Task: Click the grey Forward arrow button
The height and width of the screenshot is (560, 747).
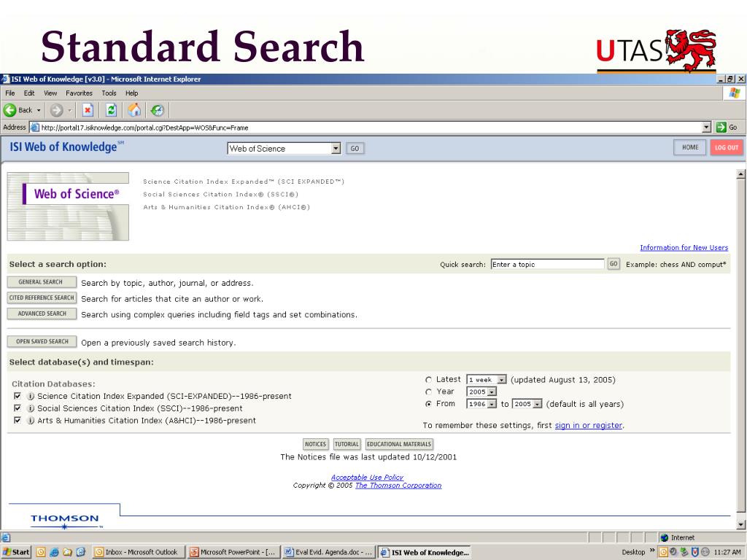Action: click(57, 111)
